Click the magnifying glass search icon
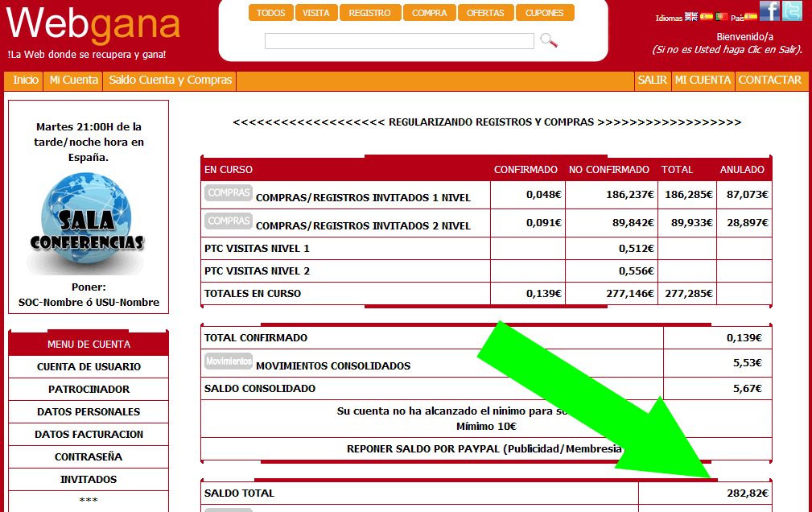 pos(548,40)
